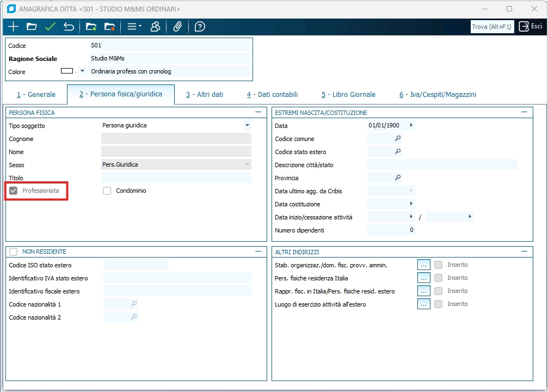
Task: Click the Colore color swatch
Action: coord(67,71)
